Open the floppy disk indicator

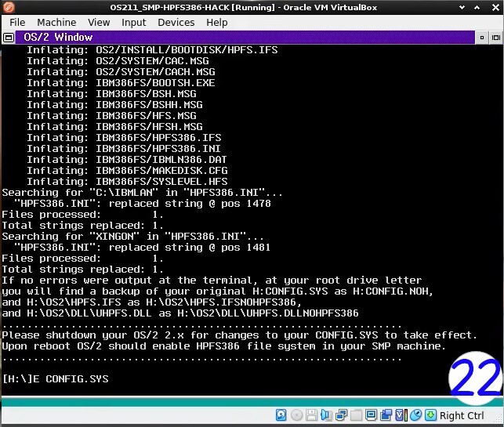pyautogui.click(x=311, y=415)
